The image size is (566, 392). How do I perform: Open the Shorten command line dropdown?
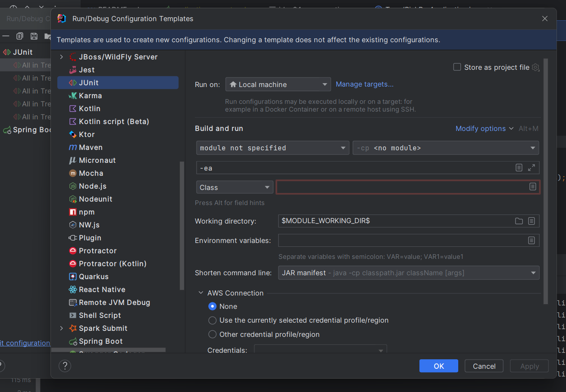409,273
